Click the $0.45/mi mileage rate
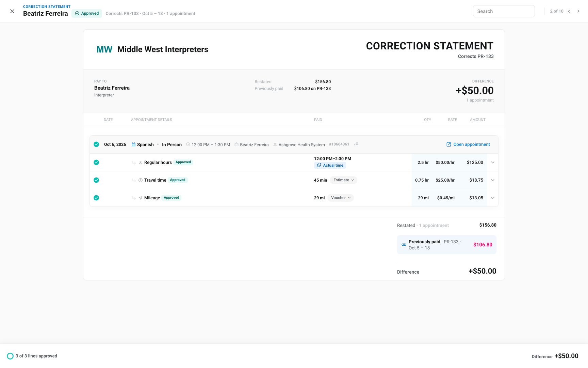Screen dimensions: 588x368 (446, 198)
